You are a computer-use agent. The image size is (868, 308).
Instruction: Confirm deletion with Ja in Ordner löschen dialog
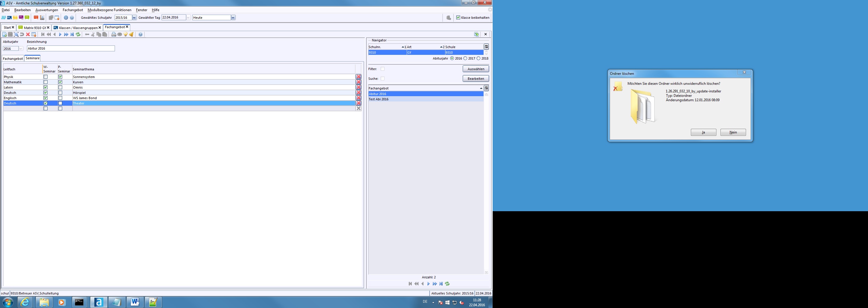[703, 132]
